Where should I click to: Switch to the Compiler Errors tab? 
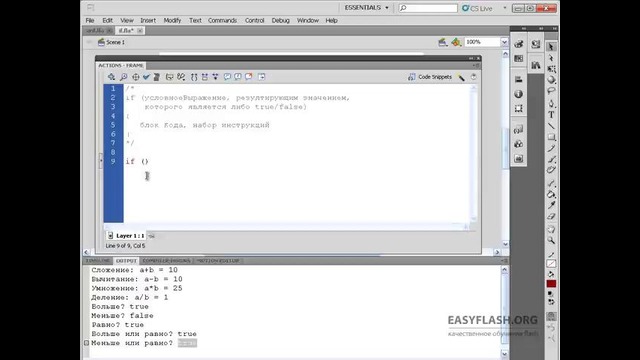click(x=167, y=260)
